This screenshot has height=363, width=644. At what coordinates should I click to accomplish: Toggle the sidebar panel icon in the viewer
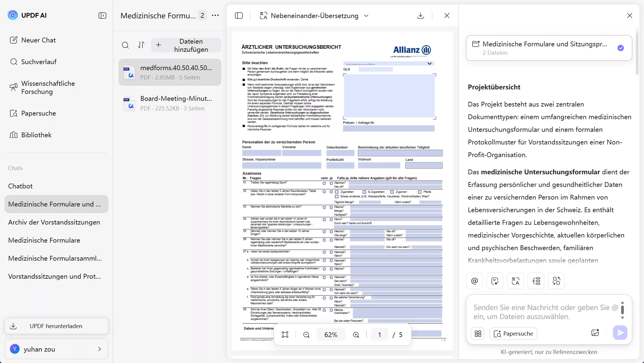[238, 15]
